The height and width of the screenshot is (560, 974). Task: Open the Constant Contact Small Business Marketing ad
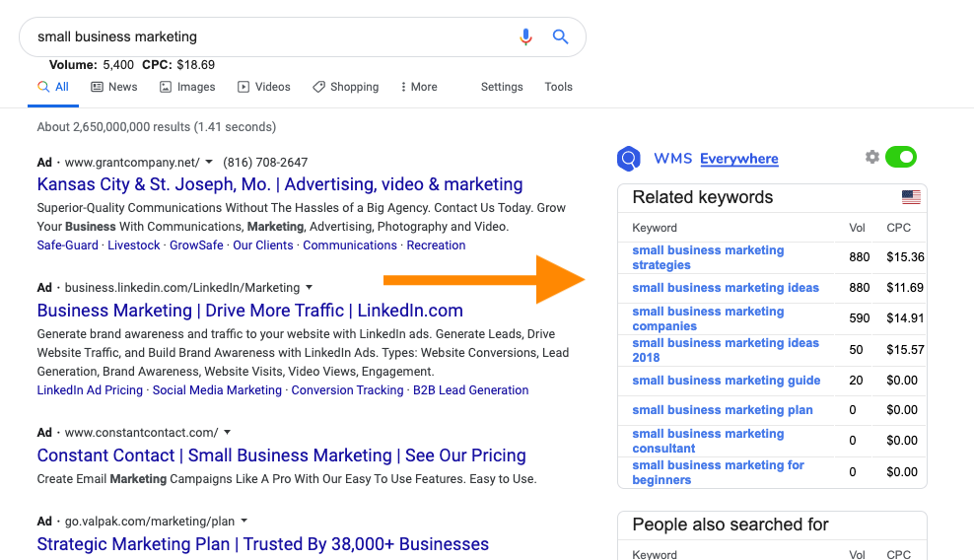[281, 455]
